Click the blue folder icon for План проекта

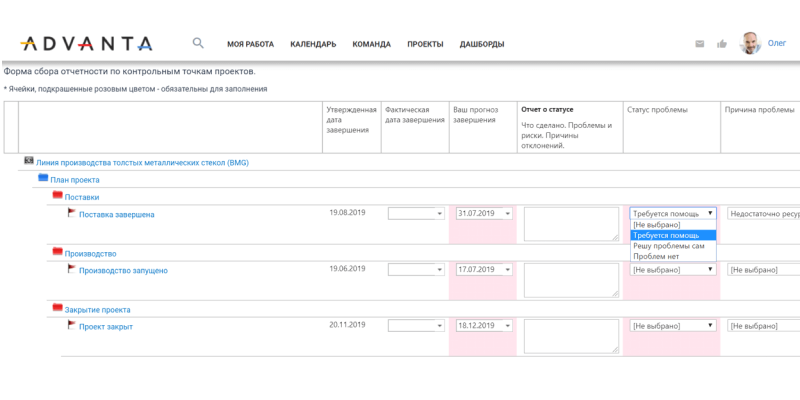43,179
